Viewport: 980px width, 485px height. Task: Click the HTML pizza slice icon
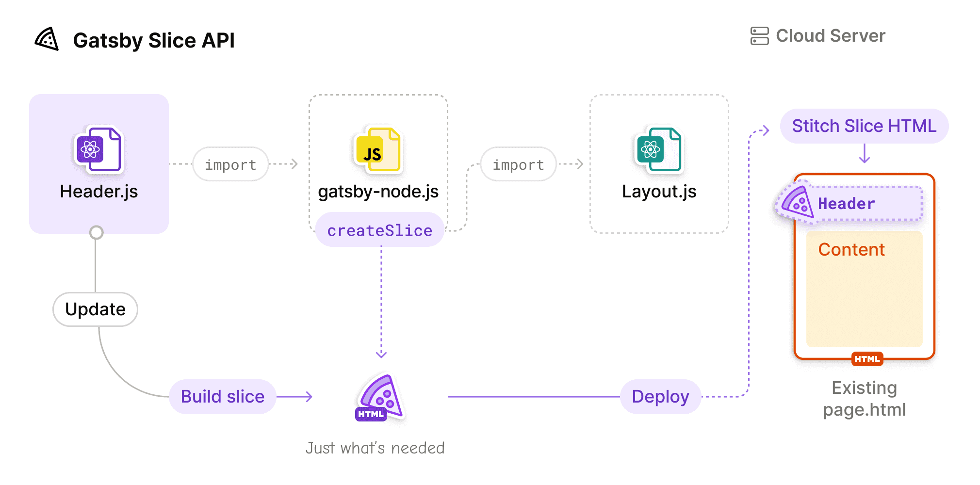(381, 397)
